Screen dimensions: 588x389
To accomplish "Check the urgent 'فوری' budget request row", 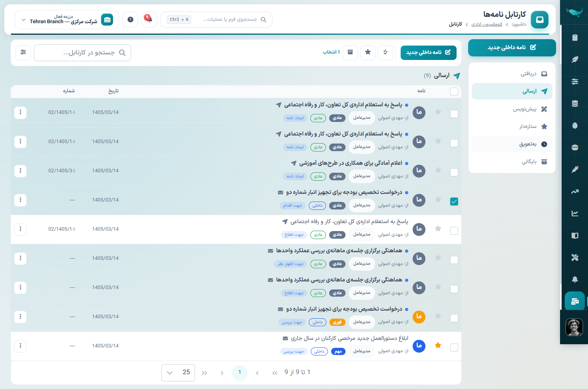I will coord(454,318).
